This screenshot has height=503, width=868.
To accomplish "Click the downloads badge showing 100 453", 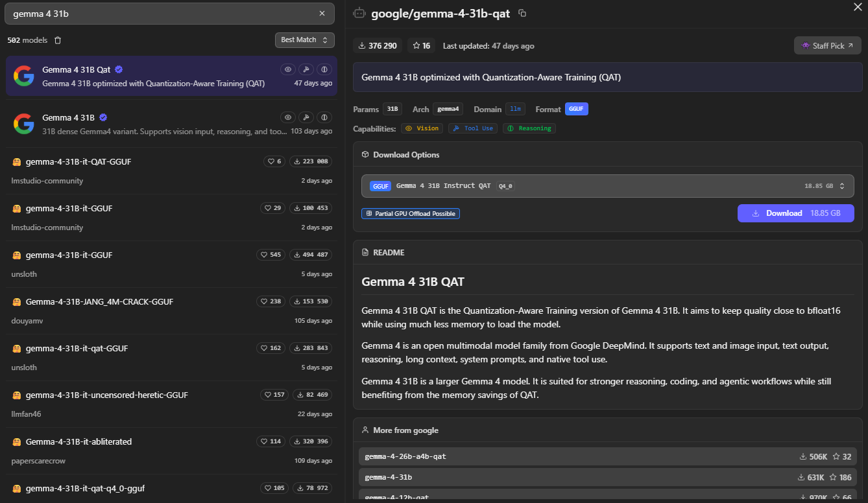I will 311,208.
